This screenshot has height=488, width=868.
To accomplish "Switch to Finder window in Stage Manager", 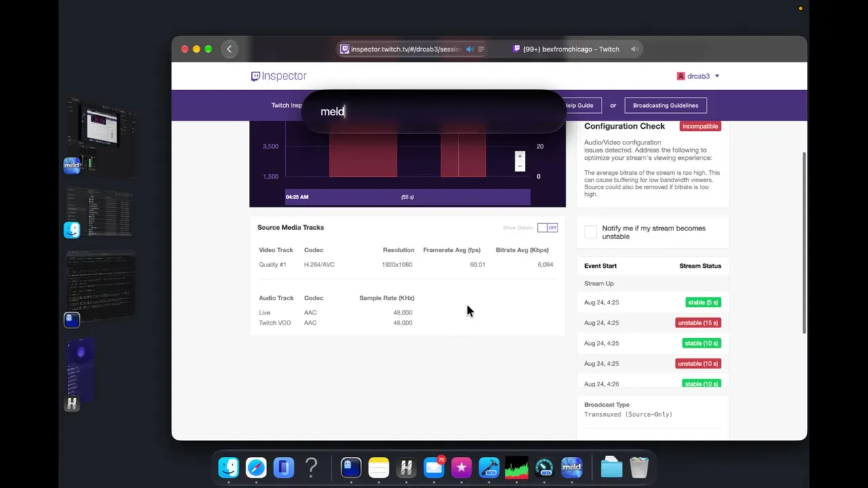I will tap(102, 211).
